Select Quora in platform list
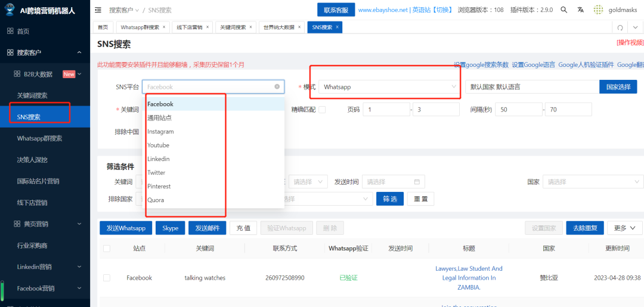Screen dimensions: 644x307 point(213,200)
